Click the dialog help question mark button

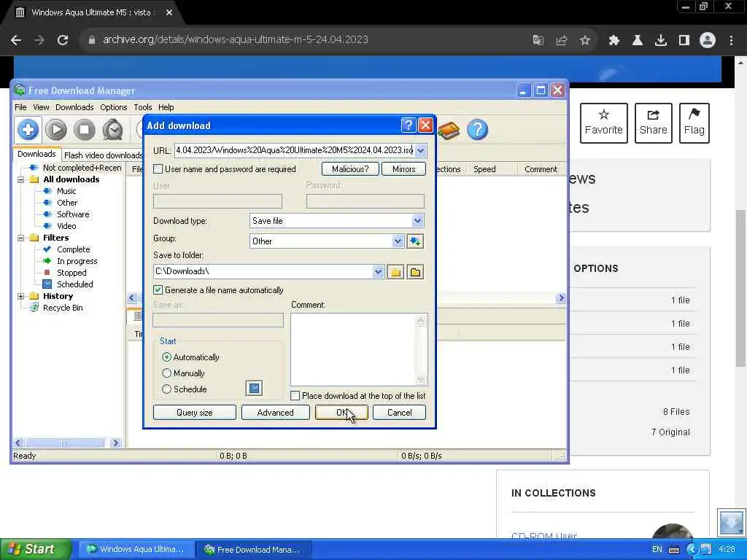pyautogui.click(x=409, y=125)
